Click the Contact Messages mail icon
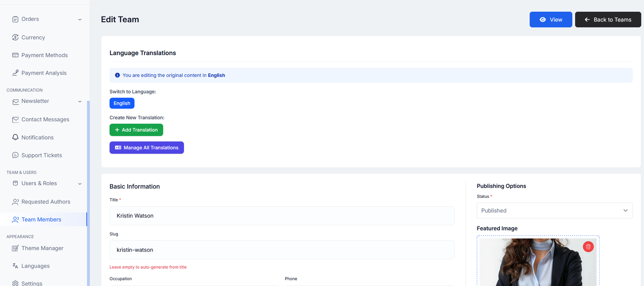The image size is (644, 286). click(15, 120)
